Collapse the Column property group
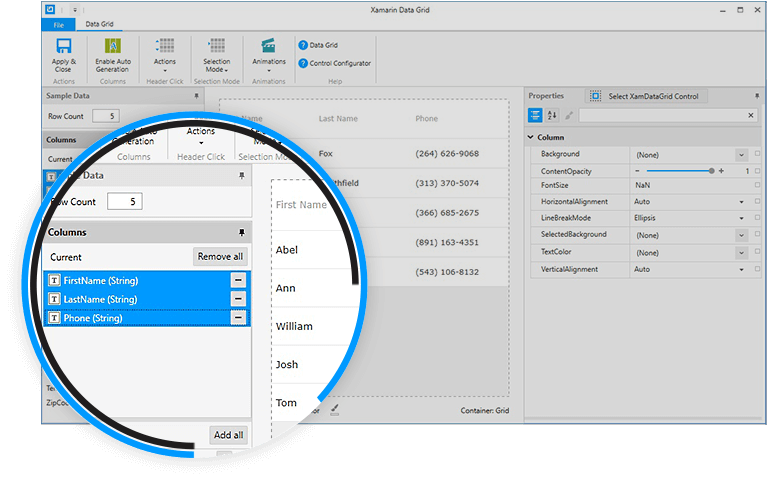Screen dimensions: 768x478 click(x=531, y=138)
